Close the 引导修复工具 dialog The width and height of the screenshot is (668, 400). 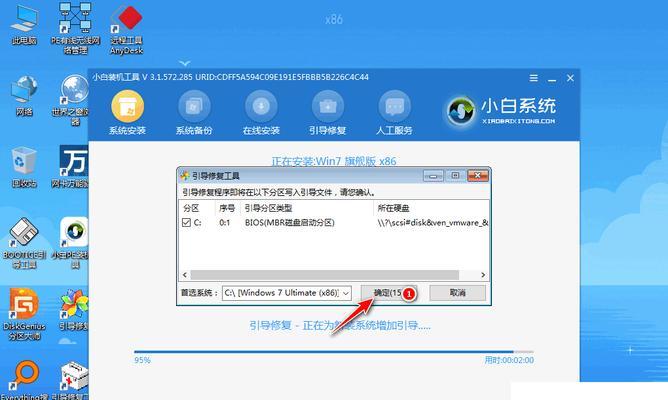(x=478, y=176)
